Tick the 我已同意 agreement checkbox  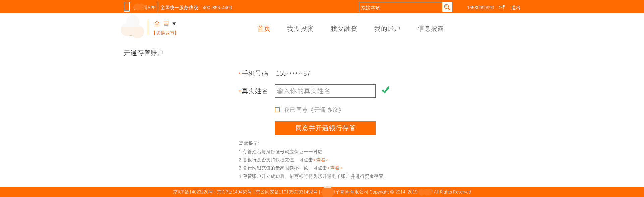[x=277, y=110]
